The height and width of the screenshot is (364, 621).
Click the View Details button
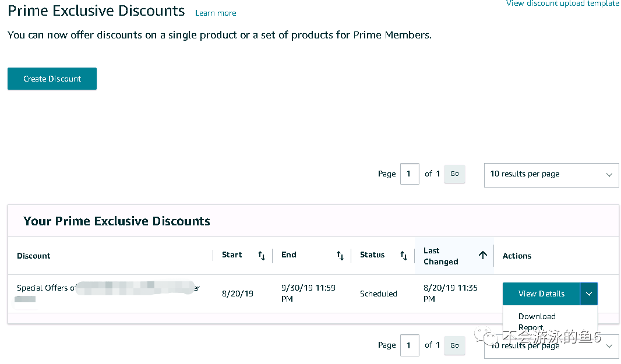click(541, 294)
